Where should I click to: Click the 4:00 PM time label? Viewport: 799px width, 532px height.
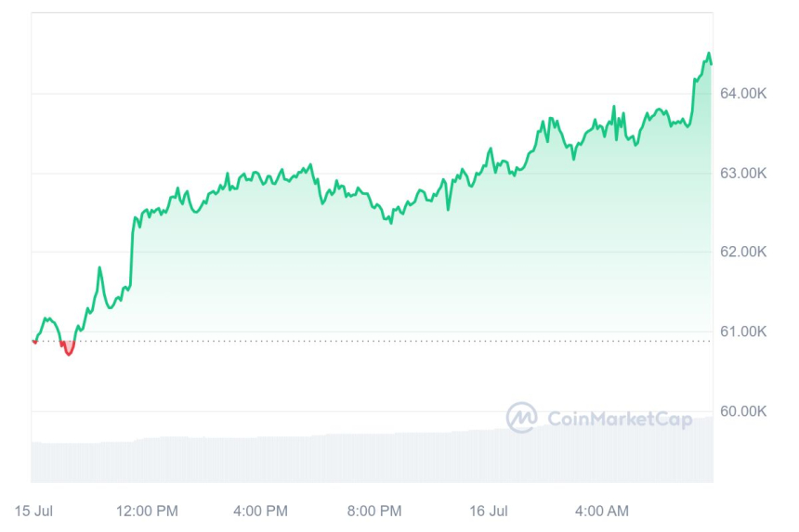pyautogui.click(x=260, y=511)
